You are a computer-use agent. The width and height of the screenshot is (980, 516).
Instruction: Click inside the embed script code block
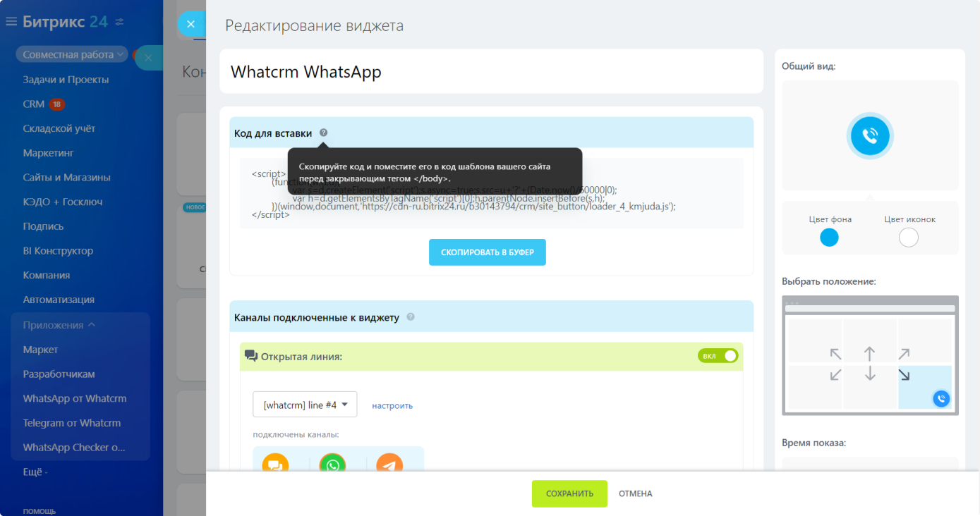click(492, 193)
